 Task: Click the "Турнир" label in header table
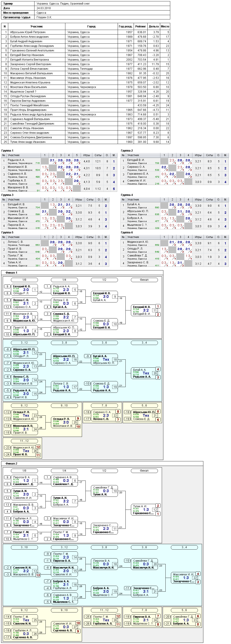tap(8, 4)
